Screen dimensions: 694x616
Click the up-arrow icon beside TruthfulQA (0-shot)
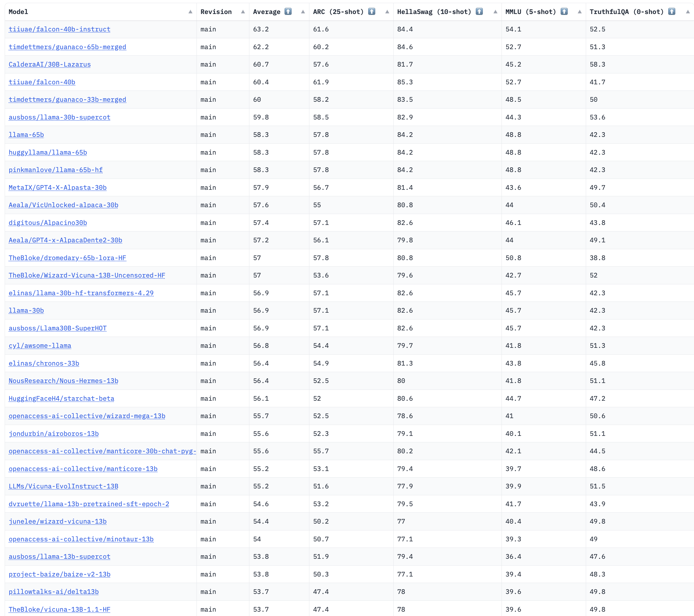click(x=672, y=12)
